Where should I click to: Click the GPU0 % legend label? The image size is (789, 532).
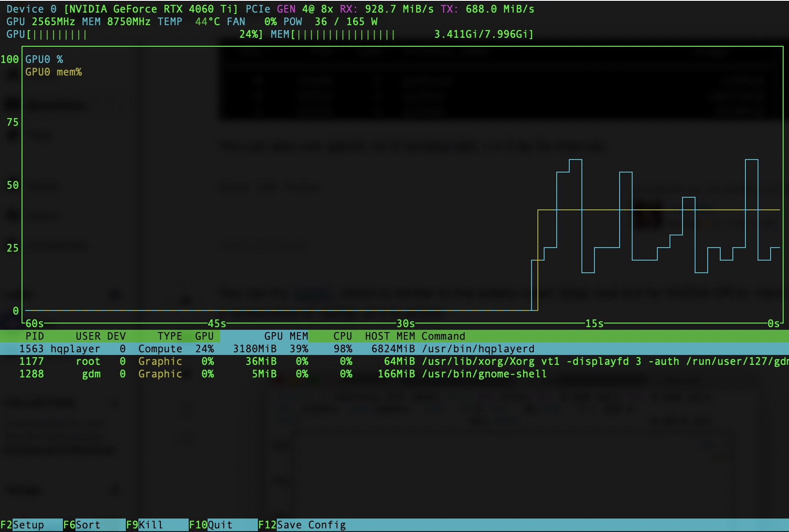click(x=44, y=59)
